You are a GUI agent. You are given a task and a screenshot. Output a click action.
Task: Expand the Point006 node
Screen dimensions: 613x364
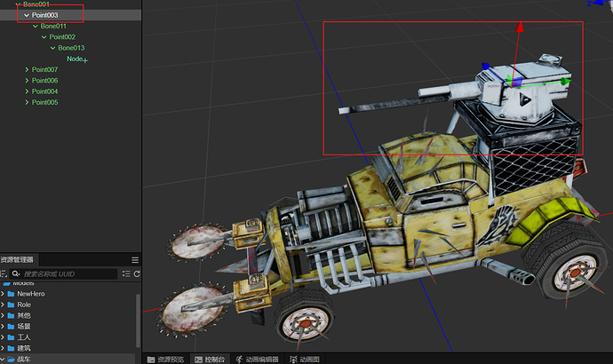point(27,81)
